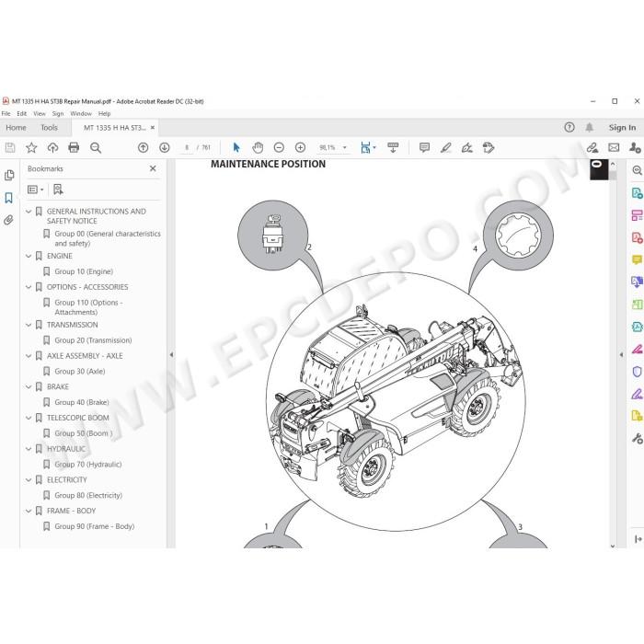The width and height of the screenshot is (644, 644).
Task: Open more tools wrench in right pane
Action: coord(637,439)
